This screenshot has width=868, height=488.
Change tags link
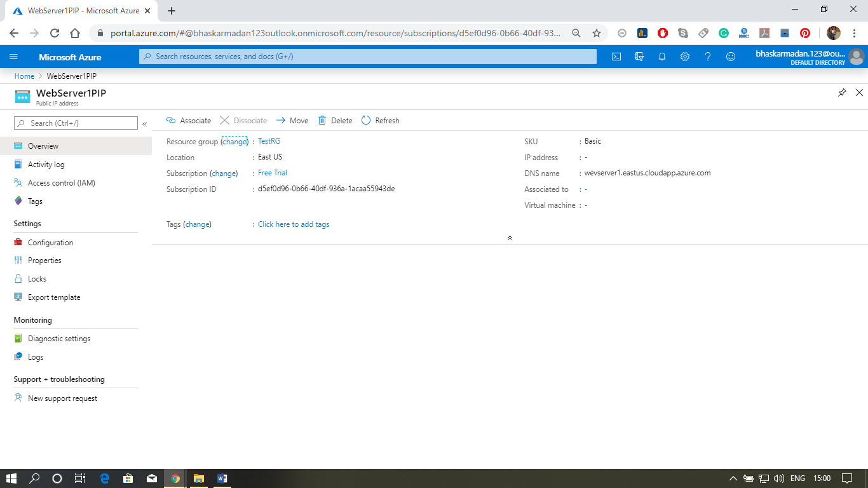(x=197, y=224)
